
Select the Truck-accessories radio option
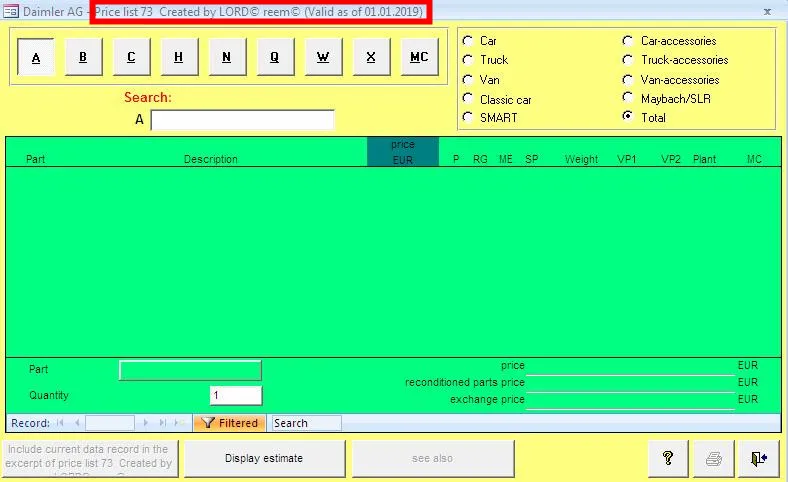click(x=628, y=60)
